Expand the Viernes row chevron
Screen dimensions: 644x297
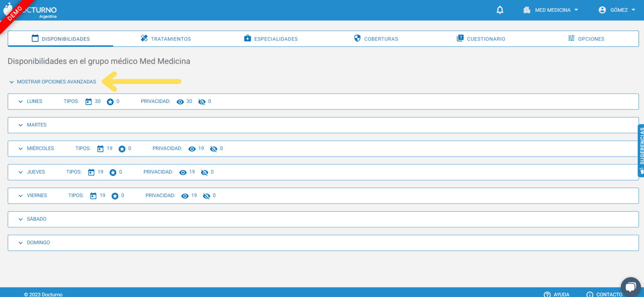coord(21,196)
